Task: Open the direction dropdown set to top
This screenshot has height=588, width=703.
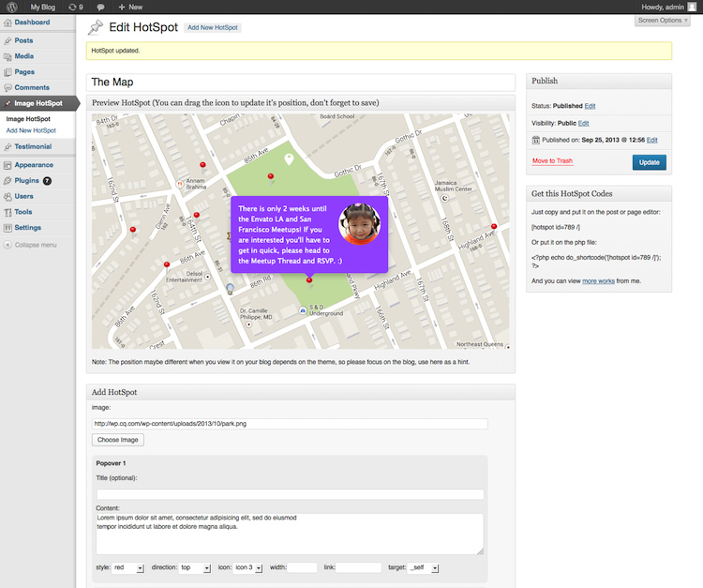Action: pyautogui.click(x=194, y=567)
